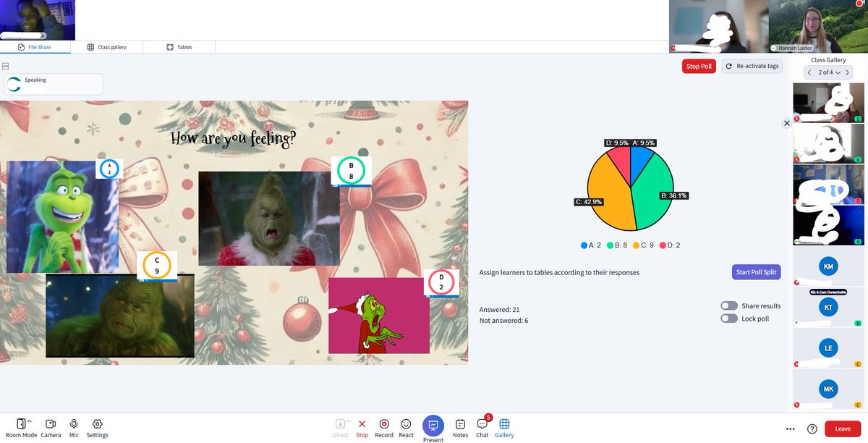Click the Stop Poll button

pyautogui.click(x=699, y=67)
